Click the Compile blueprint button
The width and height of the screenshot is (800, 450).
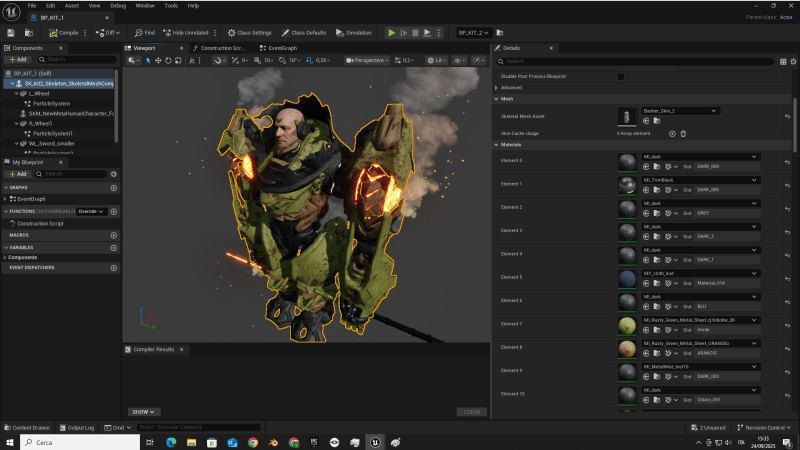click(x=64, y=33)
